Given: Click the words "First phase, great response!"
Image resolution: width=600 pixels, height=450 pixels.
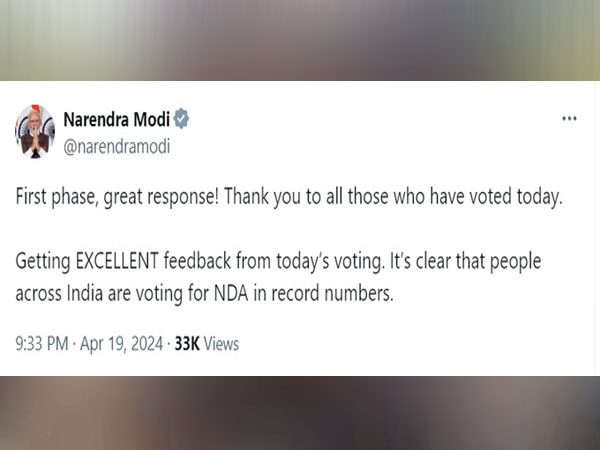Looking at the screenshot, I should click(x=117, y=197).
